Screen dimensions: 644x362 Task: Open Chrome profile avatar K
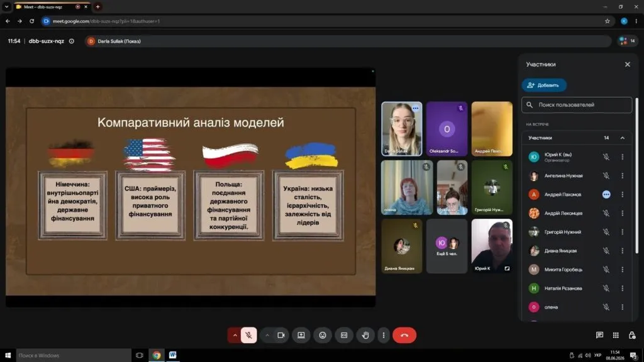coord(624,21)
